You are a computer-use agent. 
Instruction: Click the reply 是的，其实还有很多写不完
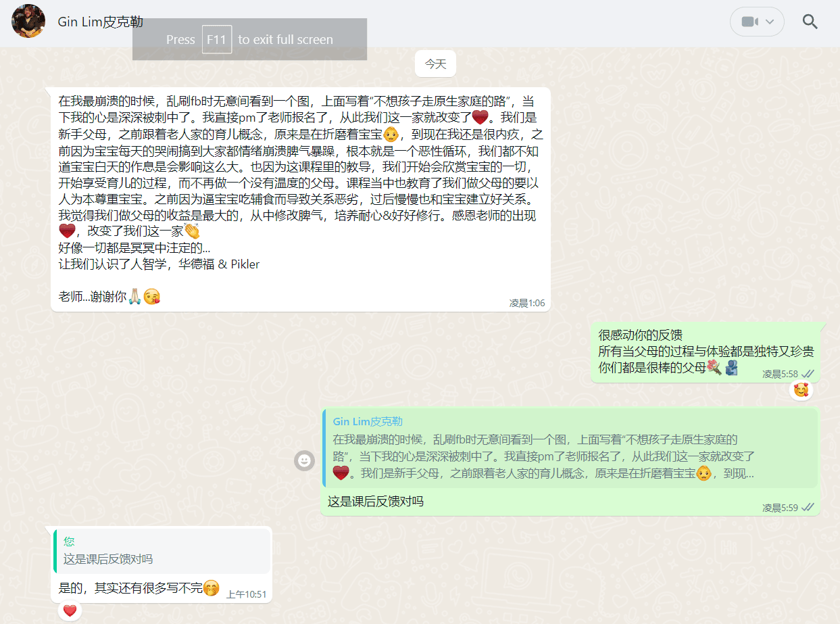[139, 588]
